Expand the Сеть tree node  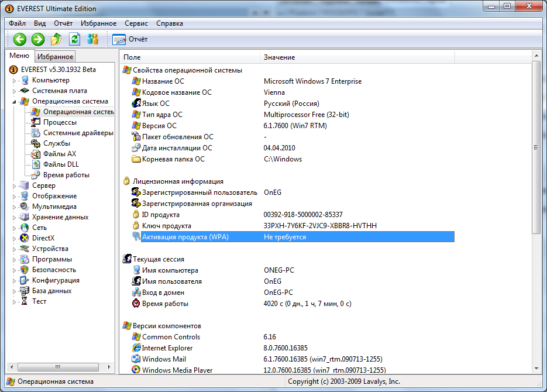tap(14, 228)
